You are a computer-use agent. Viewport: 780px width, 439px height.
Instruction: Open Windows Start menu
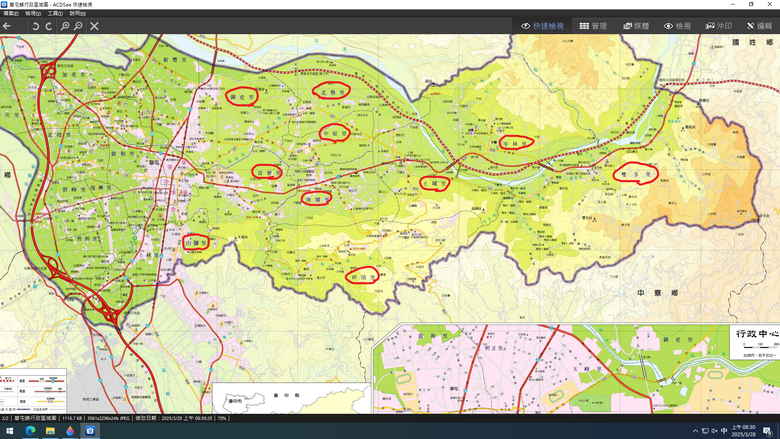click(x=9, y=431)
